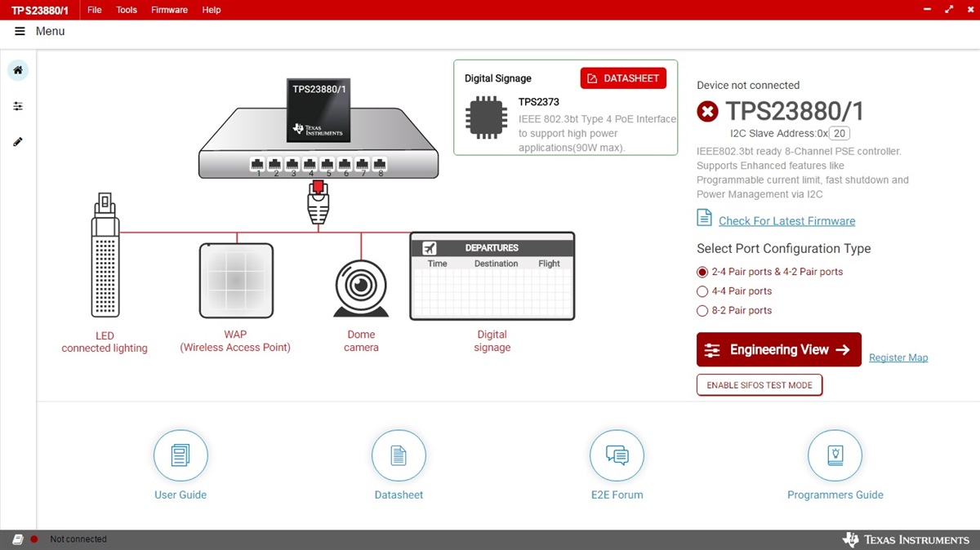Select the LED connected lighting icon
This screenshot has width=980, height=550.
click(105, 255)
